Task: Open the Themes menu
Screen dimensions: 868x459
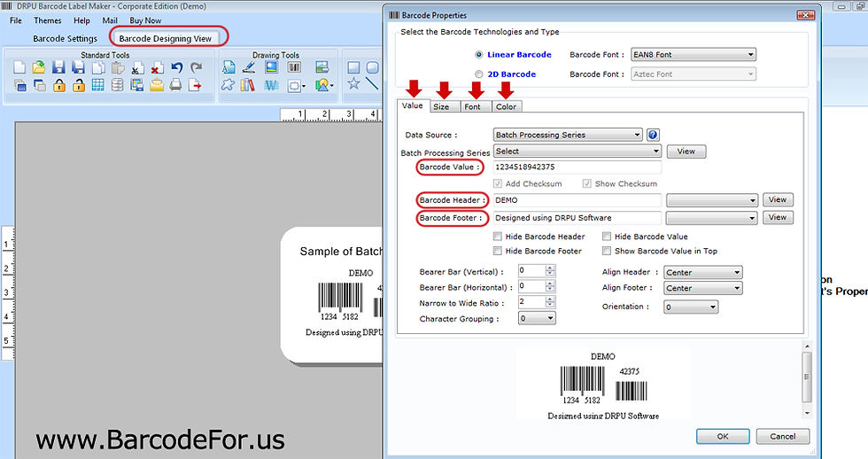Action: 48,20
